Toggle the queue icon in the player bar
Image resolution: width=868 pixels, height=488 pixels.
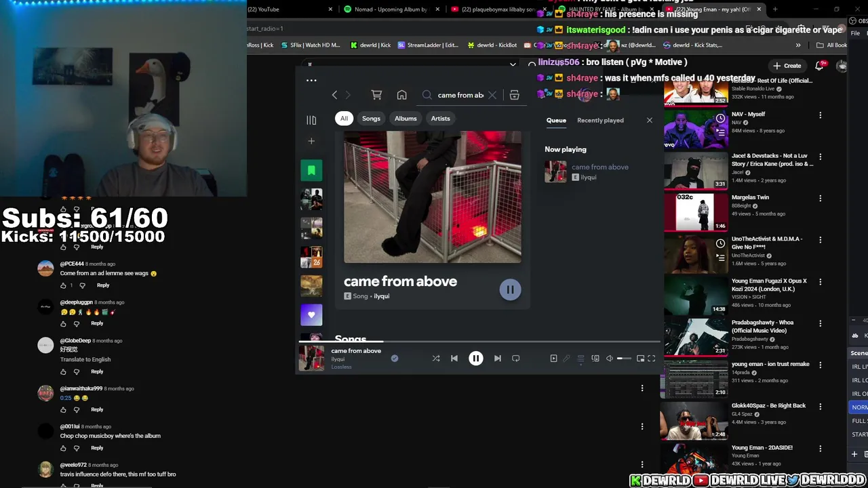580,359
